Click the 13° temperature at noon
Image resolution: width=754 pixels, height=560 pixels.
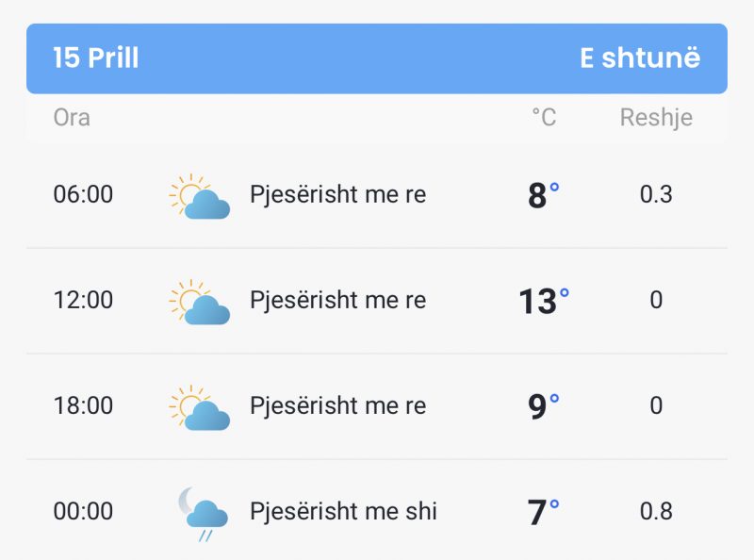(544, 302)
